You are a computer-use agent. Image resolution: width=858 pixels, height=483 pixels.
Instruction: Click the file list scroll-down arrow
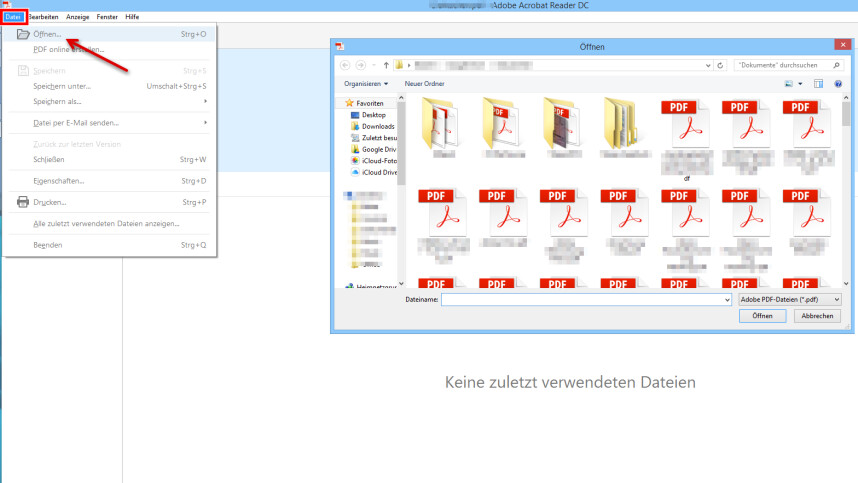pos(846,284)
